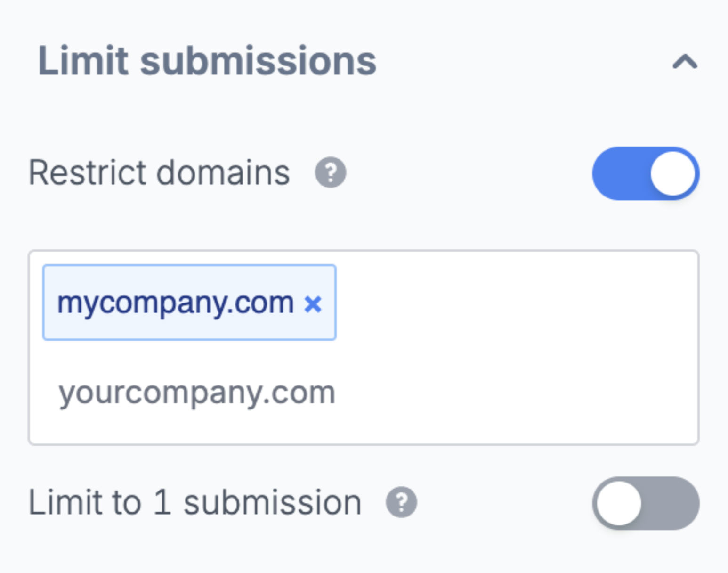Click the Limit submissions heading
Image resolution: width=728 pixels, height=573 pixels.
coord(207,61)
